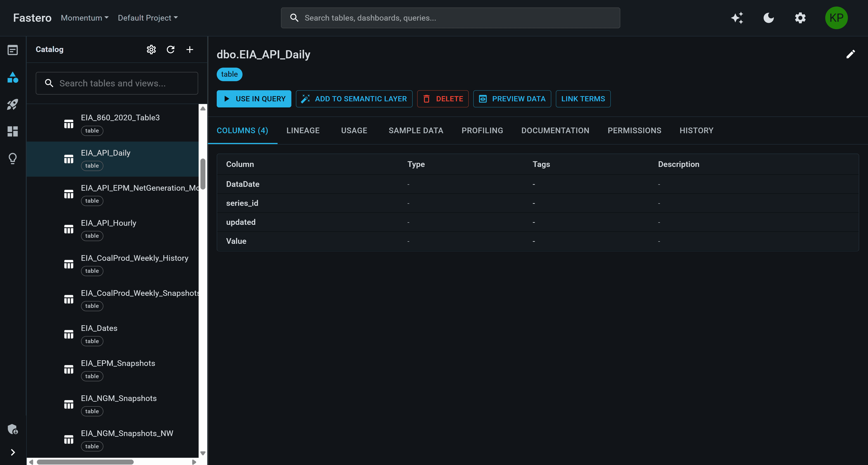Click the chart icon in the left sidebar

[12, 78]
